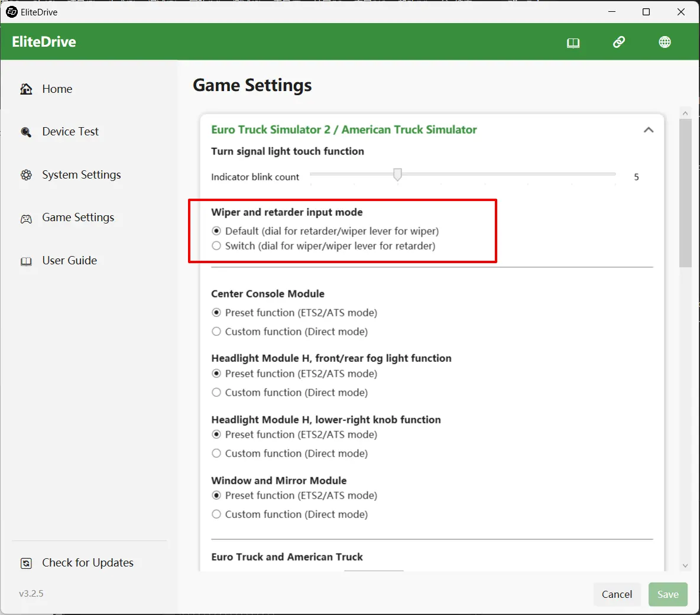This screenshot has height=615, width=700.
Task: Click the blink count value 5
Action: click(x=636, y=177)
